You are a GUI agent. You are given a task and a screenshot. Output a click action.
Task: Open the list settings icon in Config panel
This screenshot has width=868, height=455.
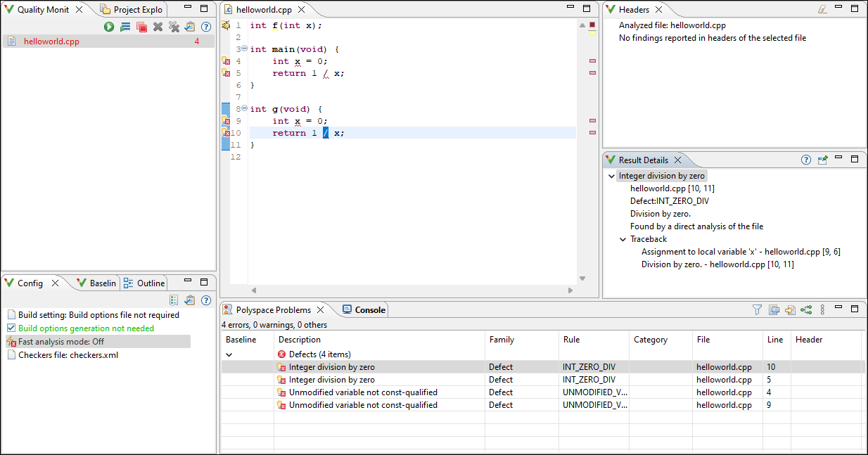(172, 300)
